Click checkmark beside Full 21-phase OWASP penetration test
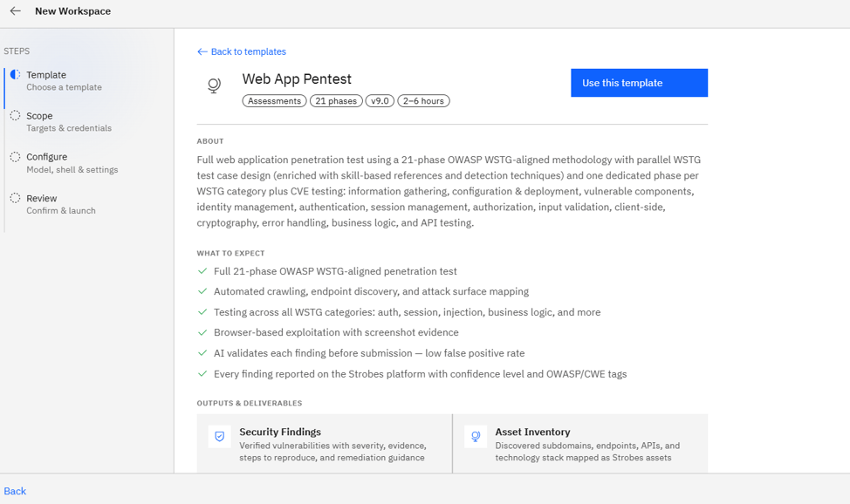Viewport: 850px width, 504px height. pyautogui.click(x=202, y=271)
